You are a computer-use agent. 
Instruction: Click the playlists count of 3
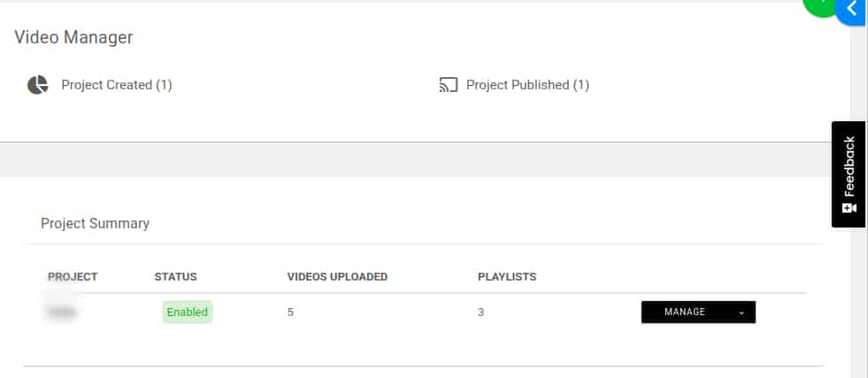(x=481, y=312)
